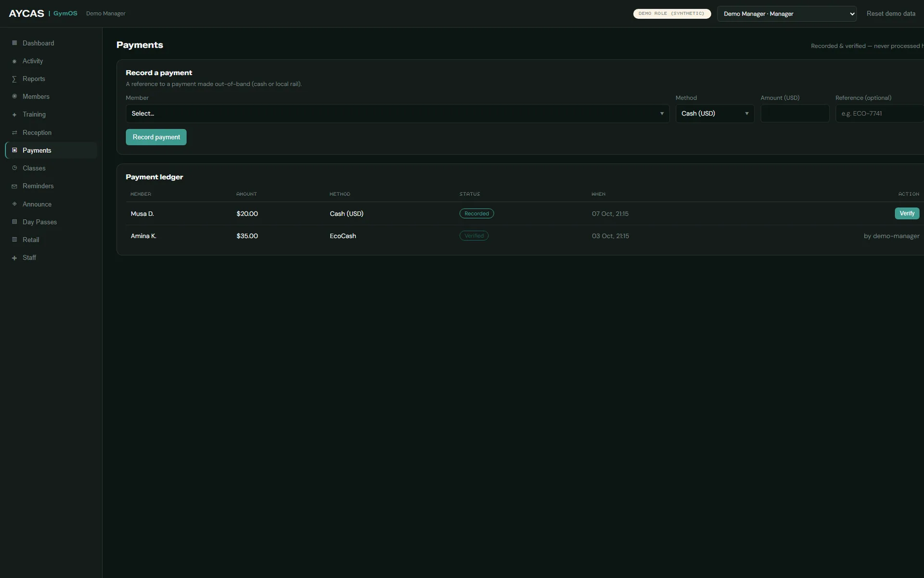
Task: Click the Record payment button
Action: point(156,137)
